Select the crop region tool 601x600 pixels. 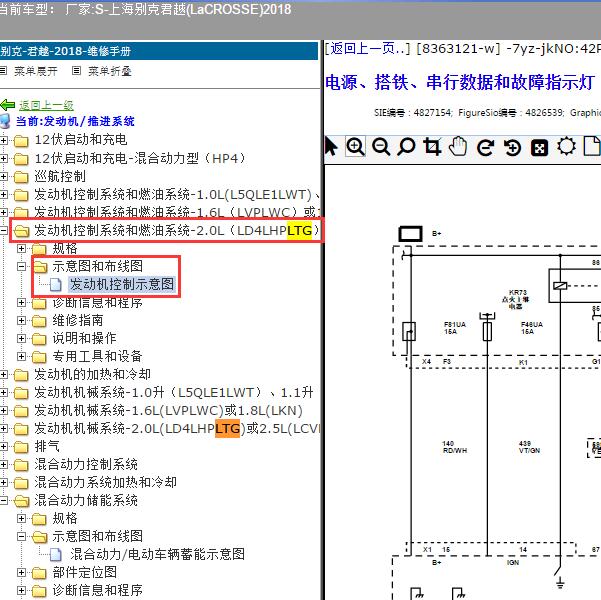[432, 147]
